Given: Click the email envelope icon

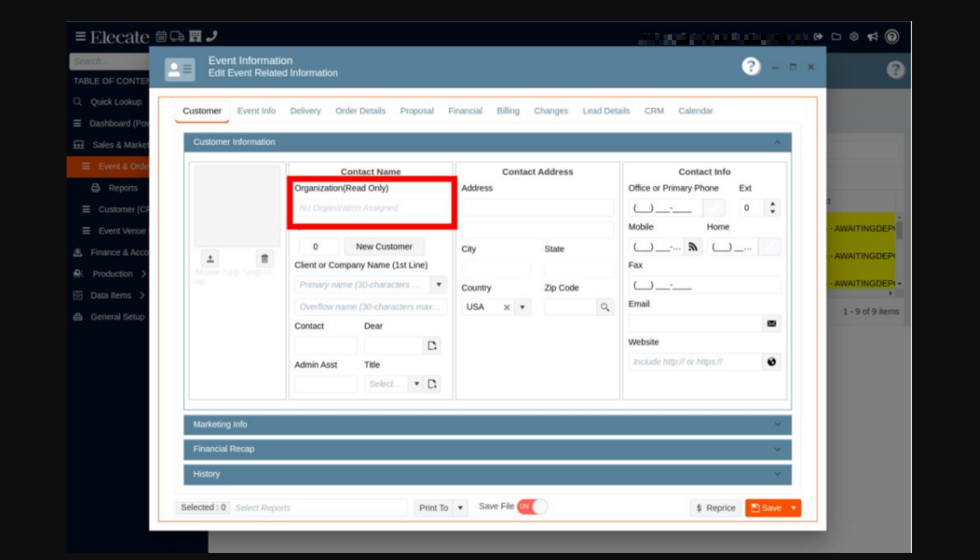Looking at the screenshot, I should (771, 324).
